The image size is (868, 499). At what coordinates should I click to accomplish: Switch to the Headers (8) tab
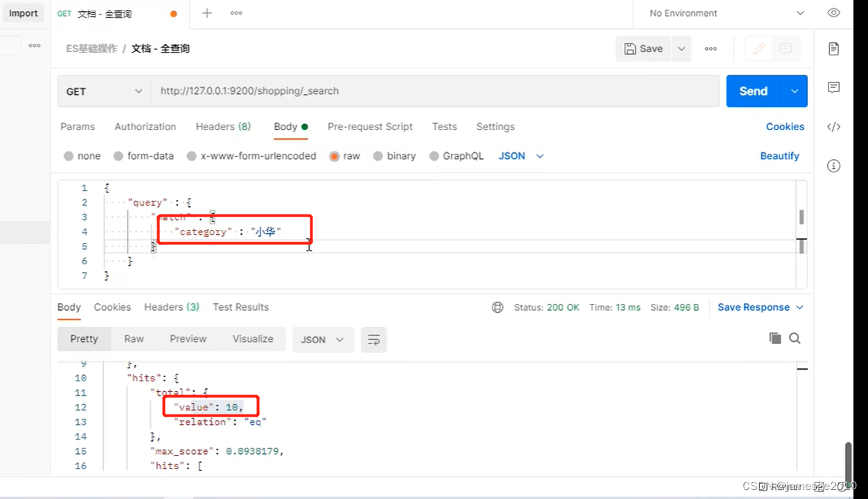[223, 127]
